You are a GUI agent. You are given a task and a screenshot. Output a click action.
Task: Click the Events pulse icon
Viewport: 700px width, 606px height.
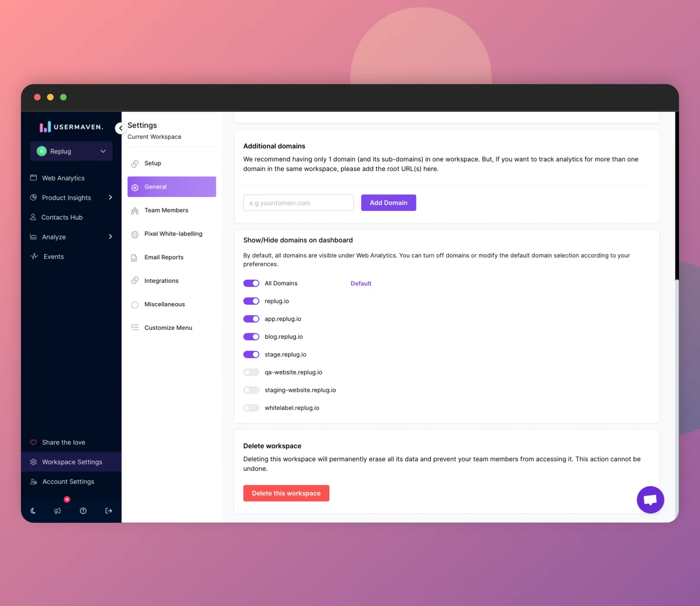point(34,256)
